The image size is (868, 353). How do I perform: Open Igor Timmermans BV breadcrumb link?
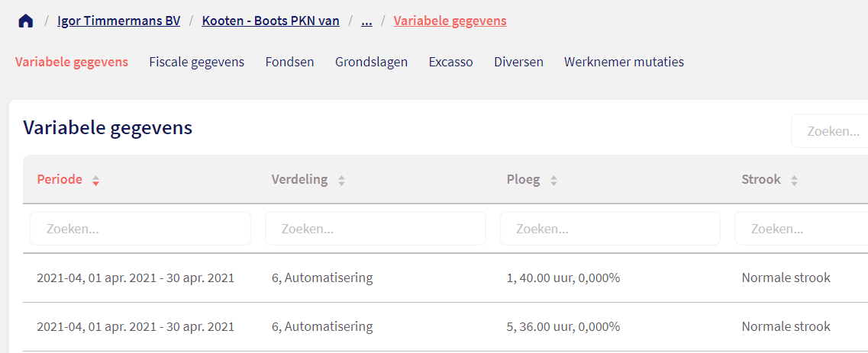[x=118, y=21]
